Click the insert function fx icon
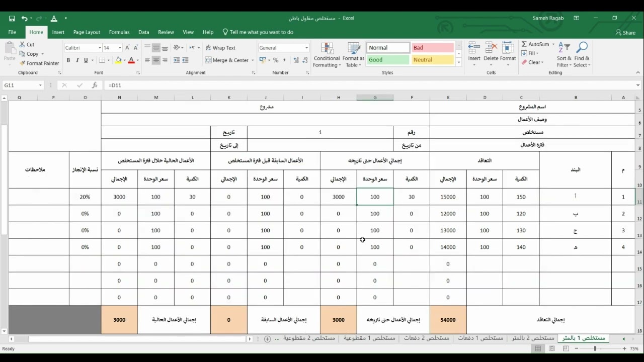Image resolution: width=644 pixels, height=362 pixels. (x=95, y=85)
